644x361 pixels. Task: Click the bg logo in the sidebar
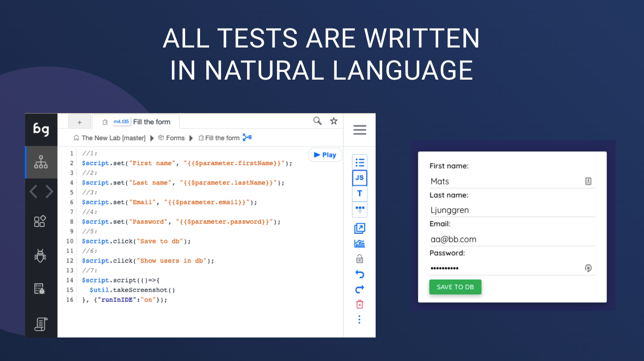(41, 129)
